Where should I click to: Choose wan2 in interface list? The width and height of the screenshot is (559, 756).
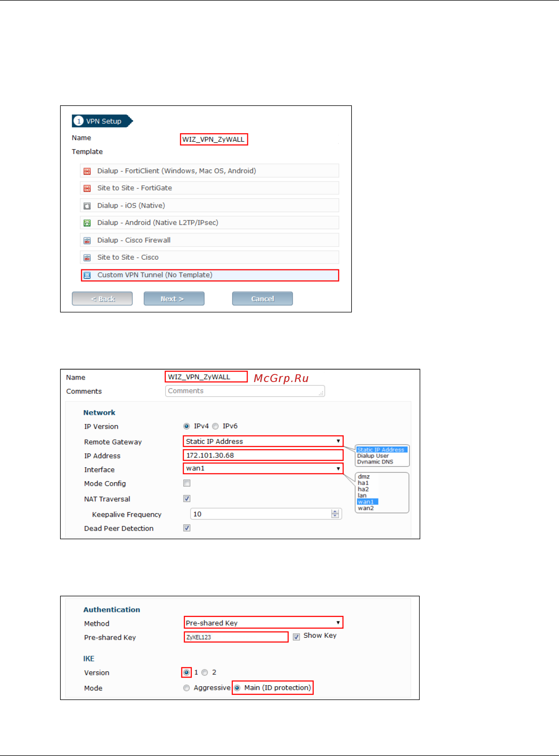(x=366, y=508)
